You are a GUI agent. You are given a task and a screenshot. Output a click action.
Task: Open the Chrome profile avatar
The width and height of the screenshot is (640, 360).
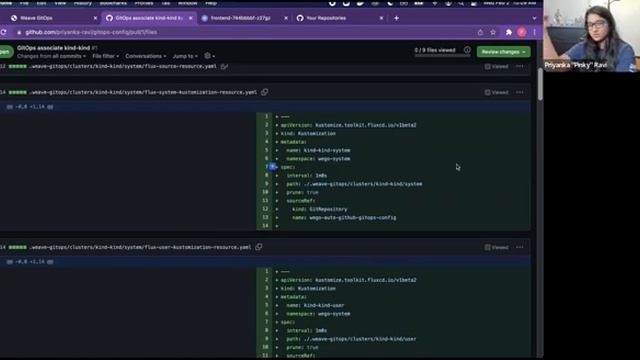(522, 32)
